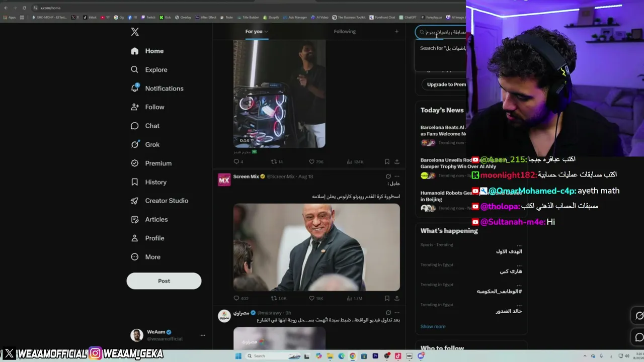Open Chat in the sidebar
The image size is (644, 362).
coord(145,126)
